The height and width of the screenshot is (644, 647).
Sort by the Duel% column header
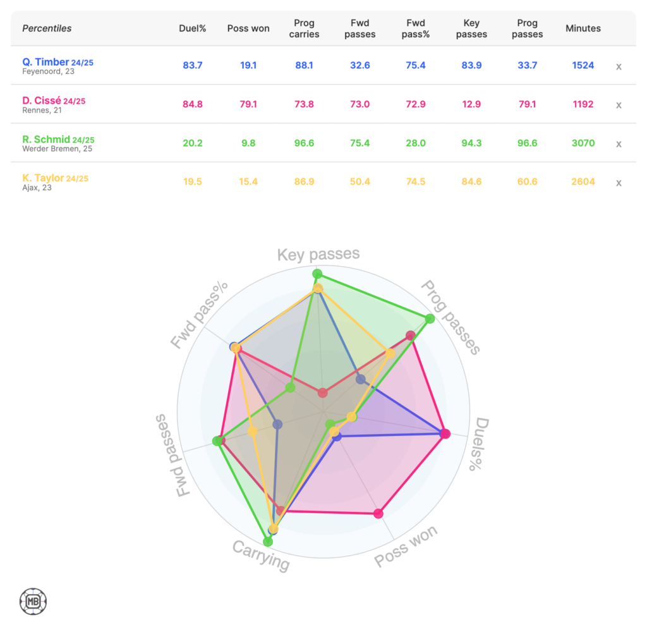coord(190,28)
